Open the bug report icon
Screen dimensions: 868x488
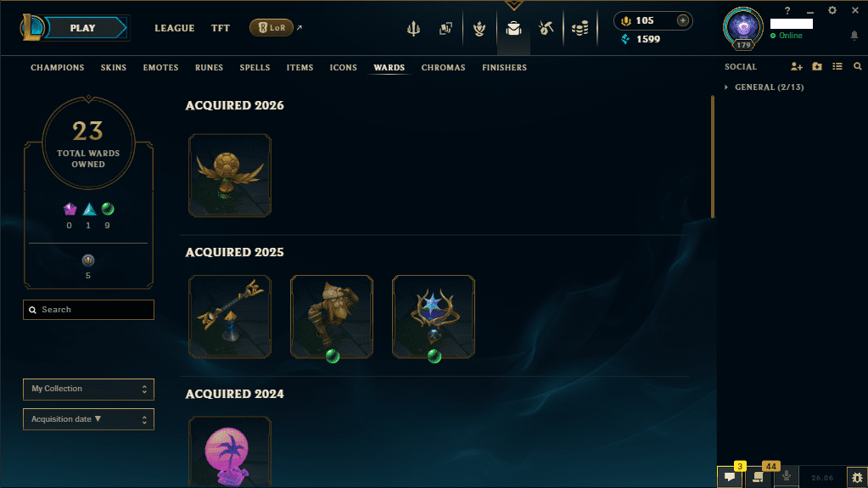(x=857, y=477)
